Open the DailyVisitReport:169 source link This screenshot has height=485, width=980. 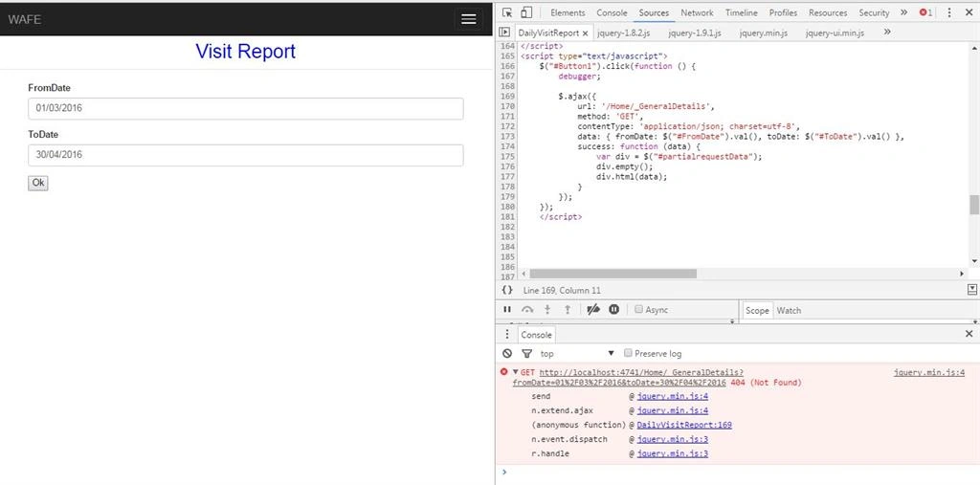(684, 425)
